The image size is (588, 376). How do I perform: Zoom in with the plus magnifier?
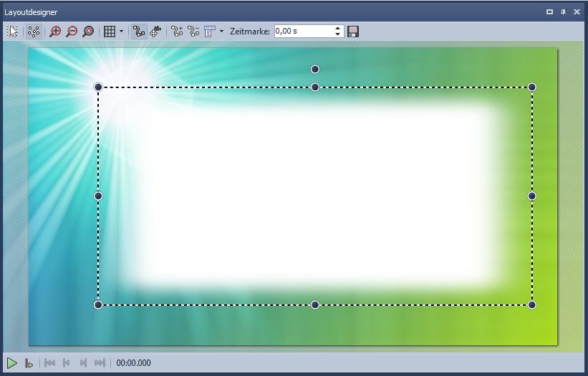pos(55,32)
